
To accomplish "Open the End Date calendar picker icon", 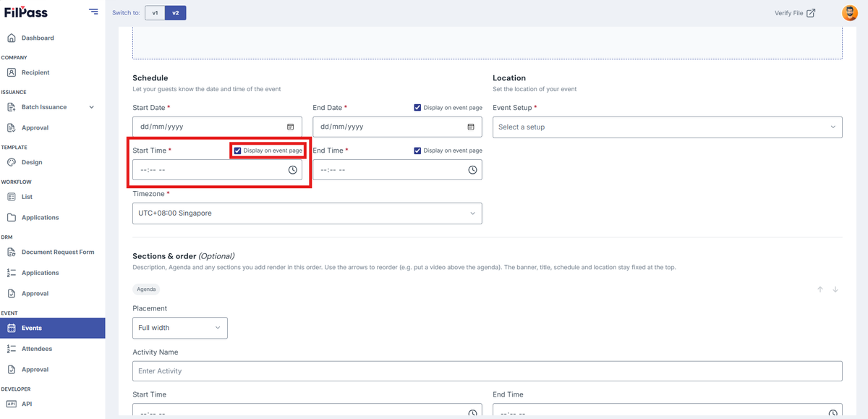I will (x=470, y=127).
